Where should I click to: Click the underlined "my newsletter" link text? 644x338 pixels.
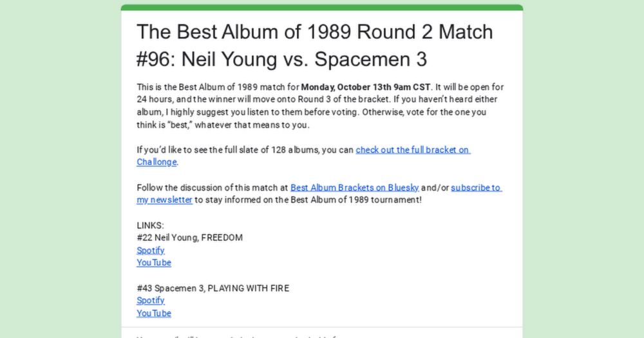click(x=164, y=200)
